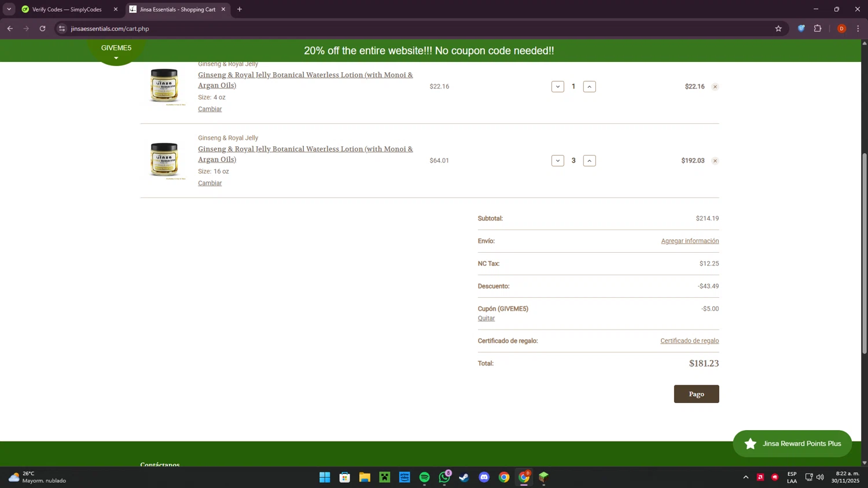Open the 16 oz Ginseng lotion title link

306,154
